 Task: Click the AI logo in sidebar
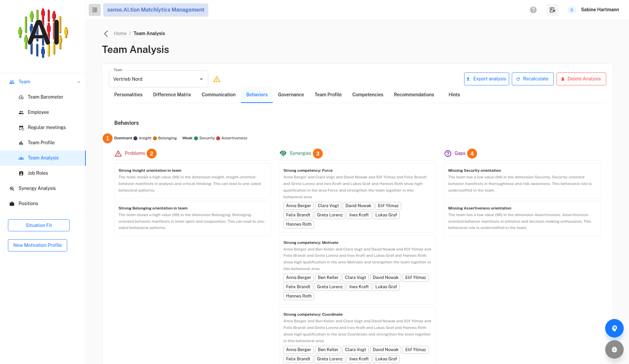coord(43,33)
